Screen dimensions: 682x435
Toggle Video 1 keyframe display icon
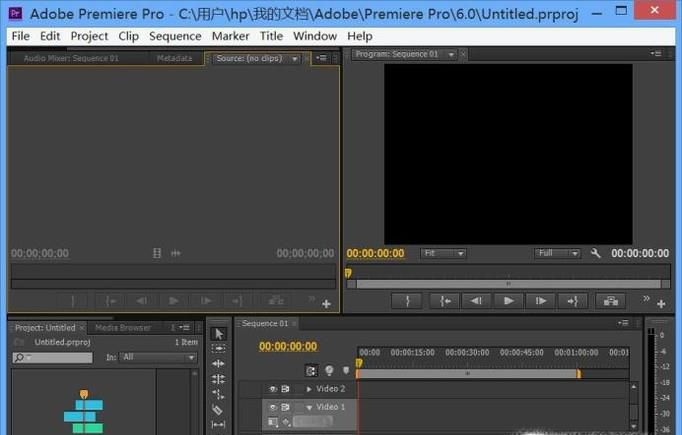pyautogui.click(x=286, y=422)
